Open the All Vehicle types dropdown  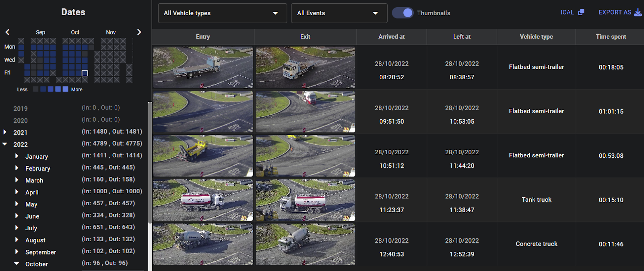click(x=222, y=13)
